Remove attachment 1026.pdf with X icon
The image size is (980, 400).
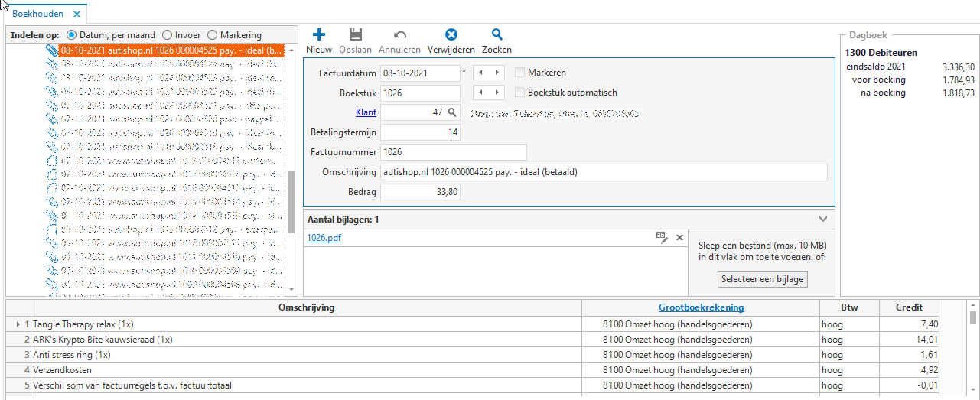[679, 238]
